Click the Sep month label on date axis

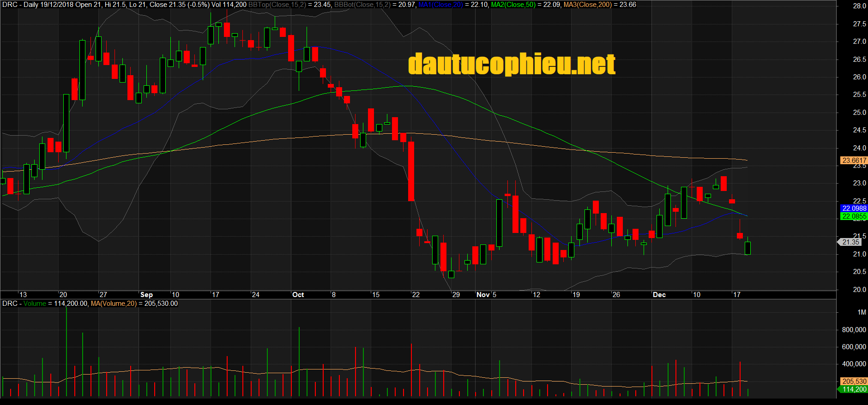146,295
